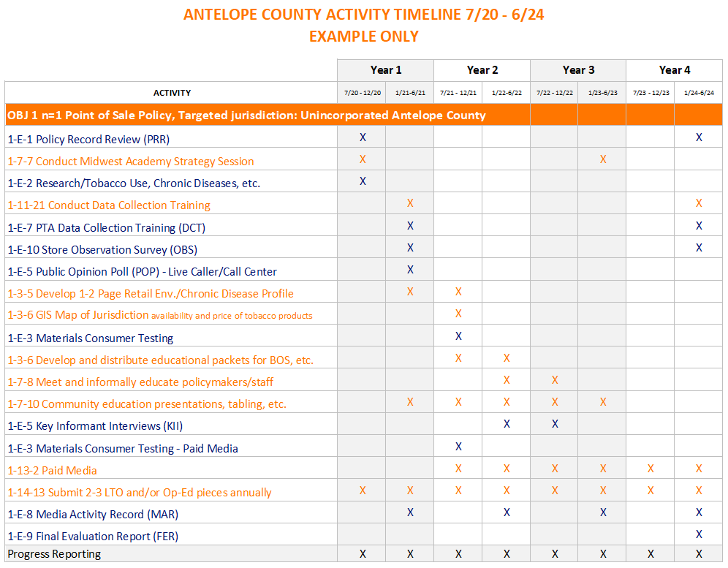Click the '7/21 - 12/21' period header
The height and width of the screenshot is (568, 728).
(x=458, y=93)
